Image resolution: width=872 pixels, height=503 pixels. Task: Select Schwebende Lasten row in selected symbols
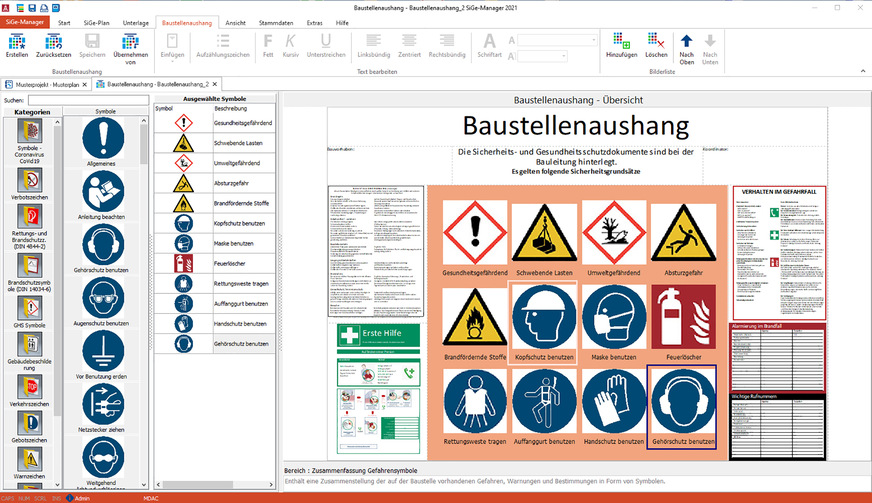coord(215,143)
